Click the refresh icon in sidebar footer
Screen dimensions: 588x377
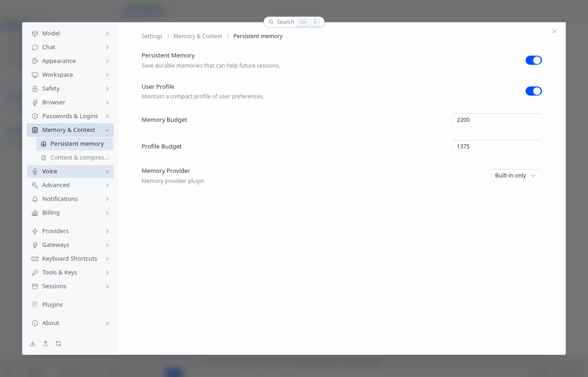[x=58, y=343]
